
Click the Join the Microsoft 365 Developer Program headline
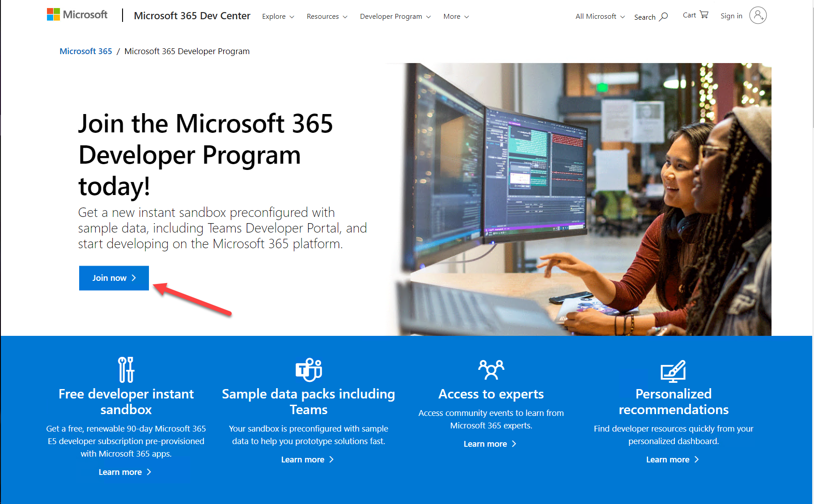[x=206, y=155]
